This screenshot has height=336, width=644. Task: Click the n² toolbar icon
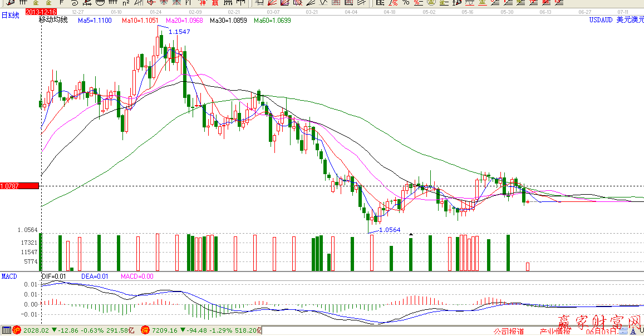point(126,3)
